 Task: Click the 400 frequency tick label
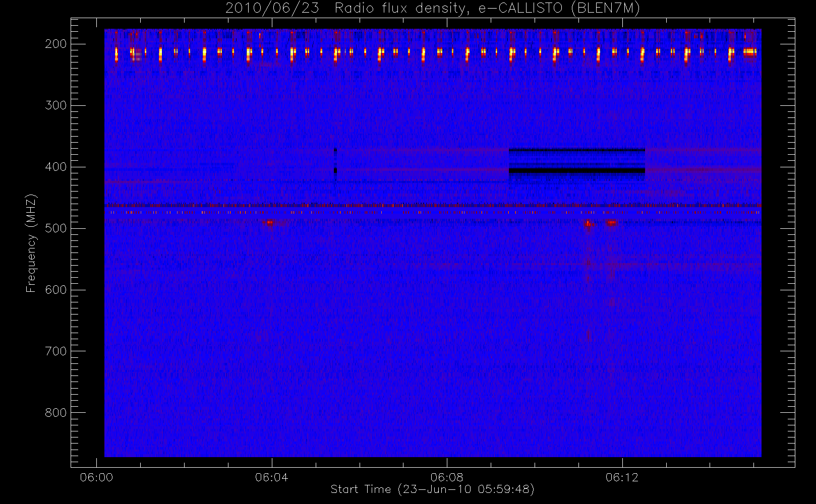(55, 167)
